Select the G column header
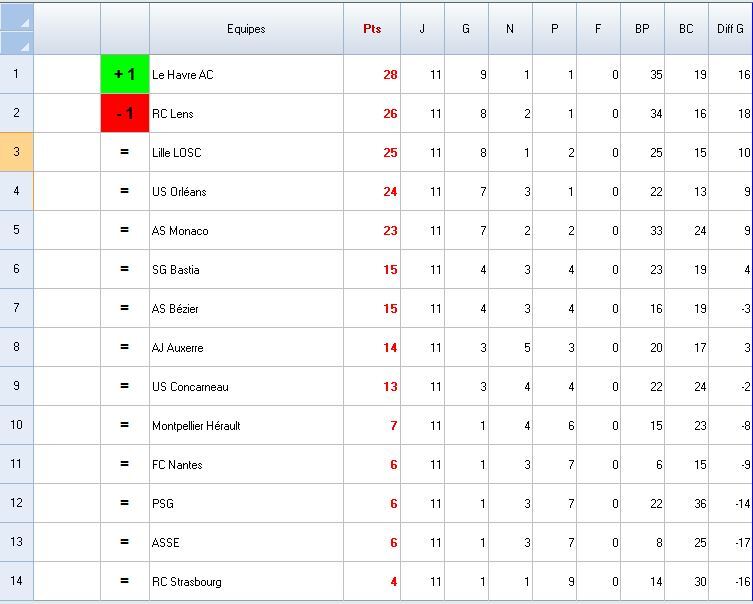 click(466, 29)
